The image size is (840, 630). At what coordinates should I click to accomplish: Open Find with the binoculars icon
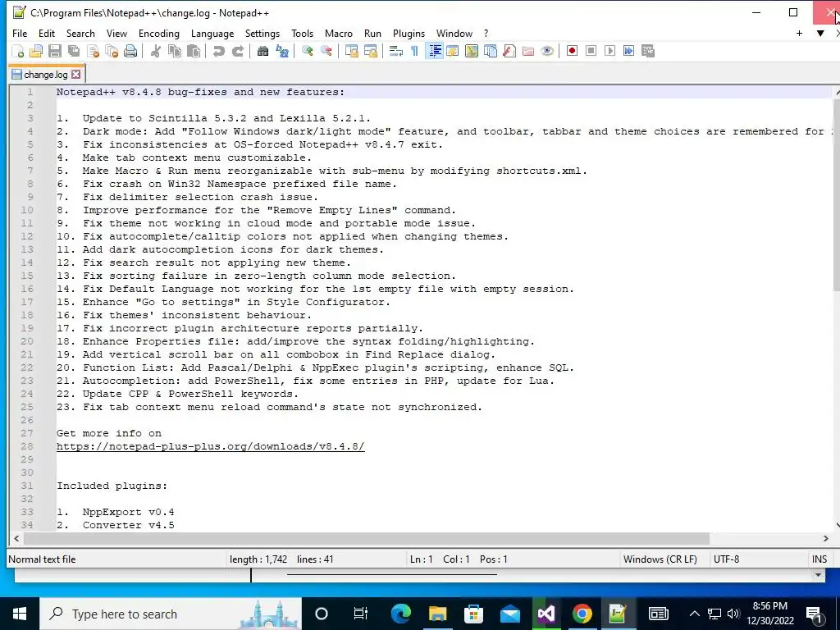tap(262, 52)
